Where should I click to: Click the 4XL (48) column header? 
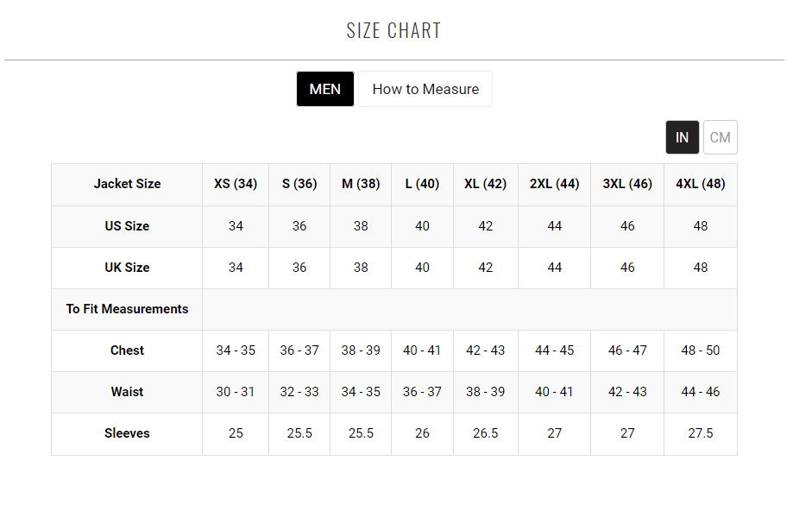coord(700,184)
